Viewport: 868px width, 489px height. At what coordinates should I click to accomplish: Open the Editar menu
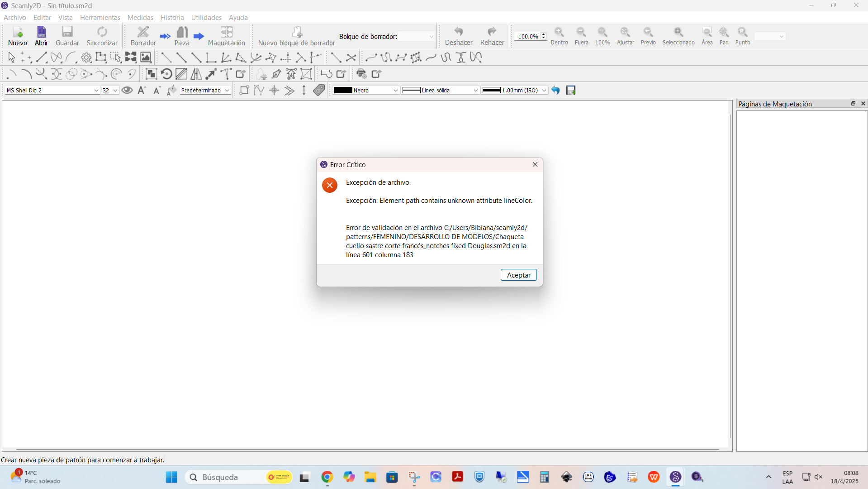tap(42, 17)
